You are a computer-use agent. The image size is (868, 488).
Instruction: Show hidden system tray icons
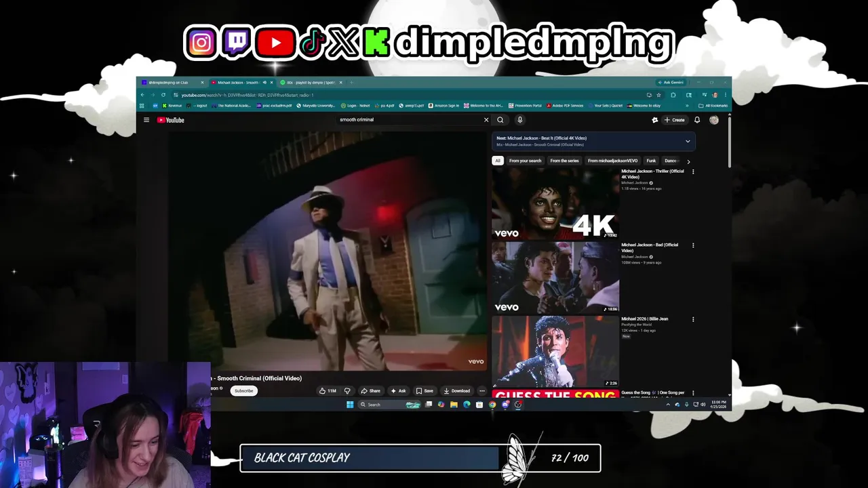coord(668,405)
